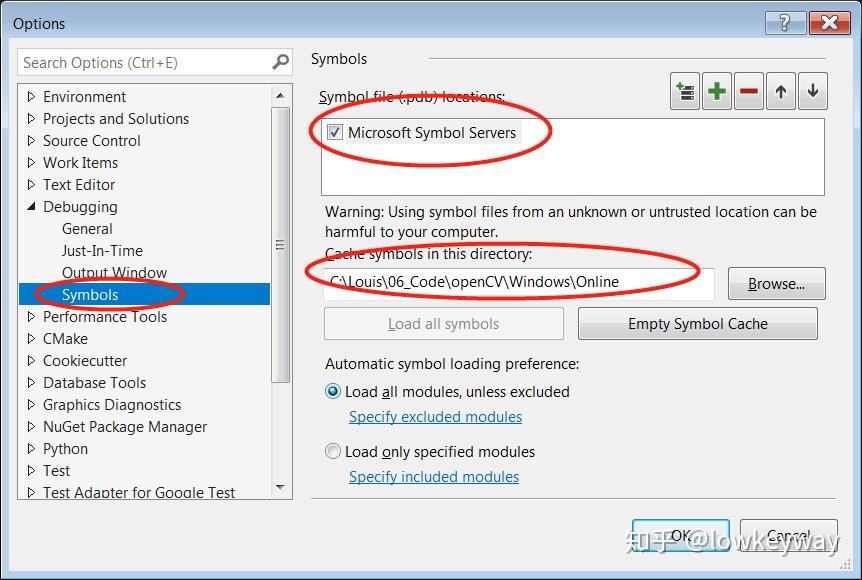Select Load all modules, unless excluded
Viewport: 862px width, 580px height.
click(334, 392)
